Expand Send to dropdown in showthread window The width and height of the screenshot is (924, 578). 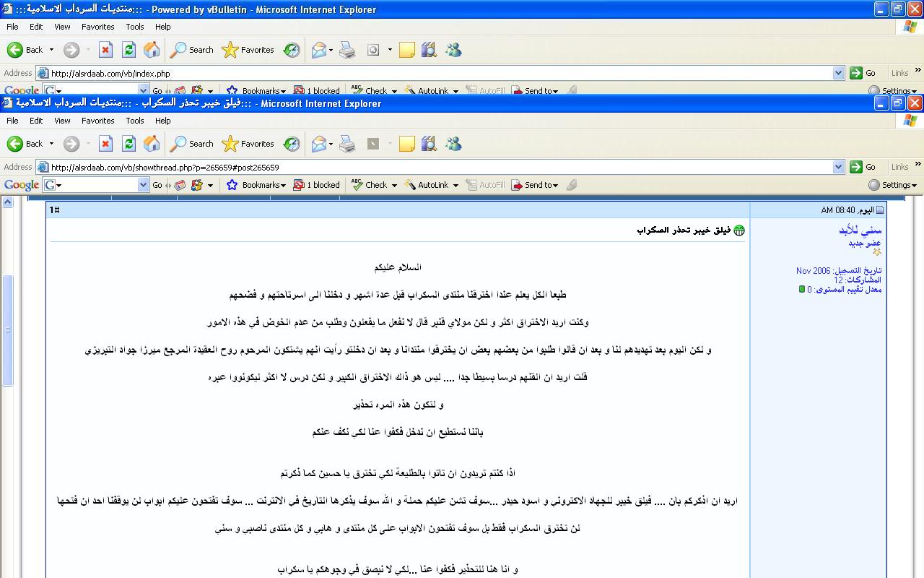(555, 185)
